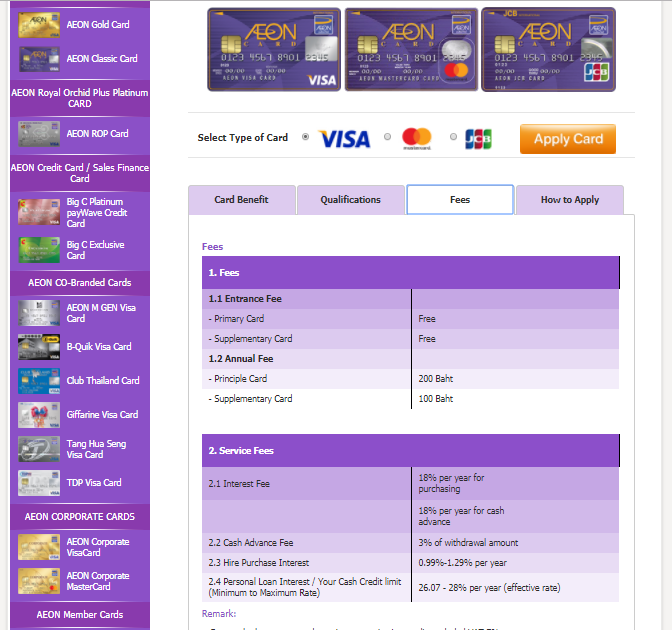
Task: Click the JCB logo in card type selector
Action: pyautogui.click(x=478, y=139)
